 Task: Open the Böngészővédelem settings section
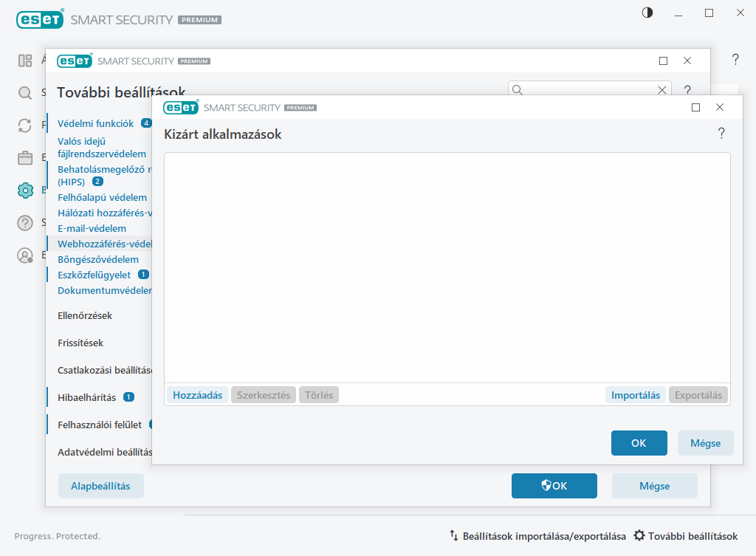point(98,259)
